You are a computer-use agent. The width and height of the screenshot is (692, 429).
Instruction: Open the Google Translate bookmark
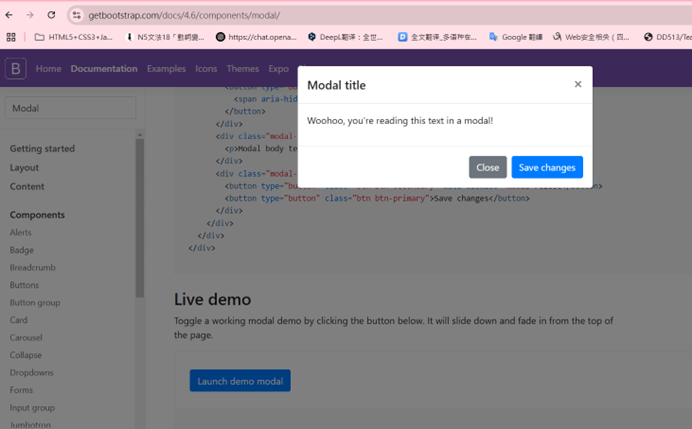click(515, 37)
